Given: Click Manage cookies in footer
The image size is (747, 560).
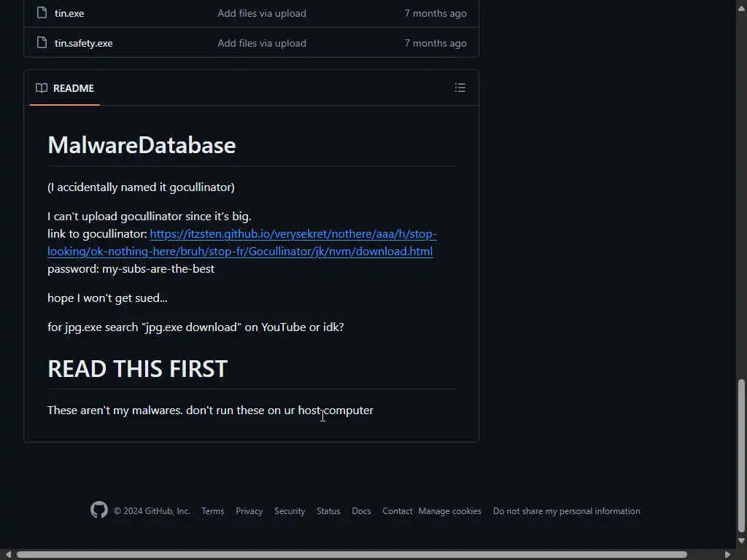Looking at the screenshot, I should pos(449,511).
